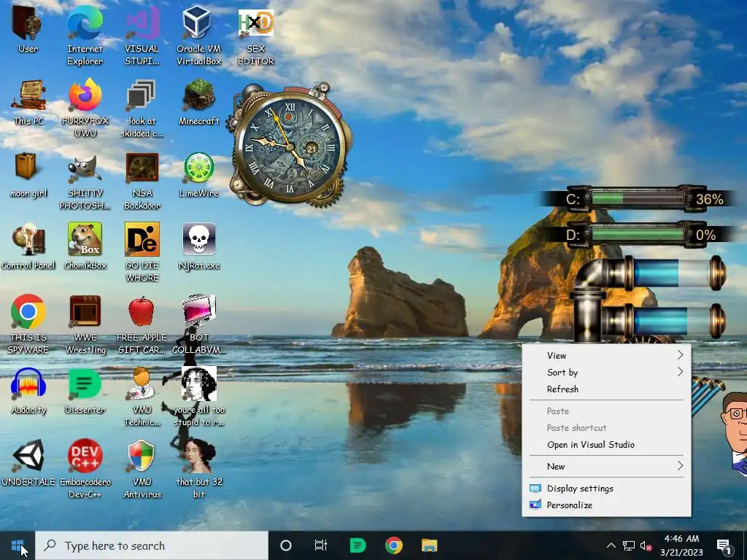Click the C: drive usage bar gadget

638,198
